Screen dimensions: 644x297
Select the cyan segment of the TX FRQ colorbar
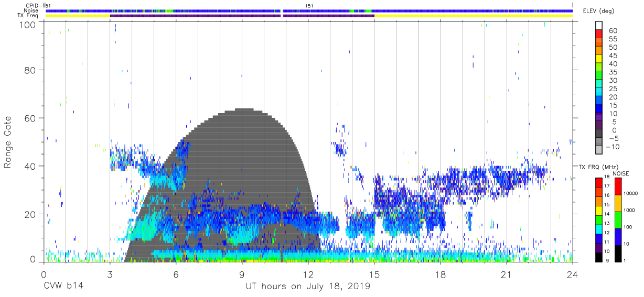[x=598, y=228]
